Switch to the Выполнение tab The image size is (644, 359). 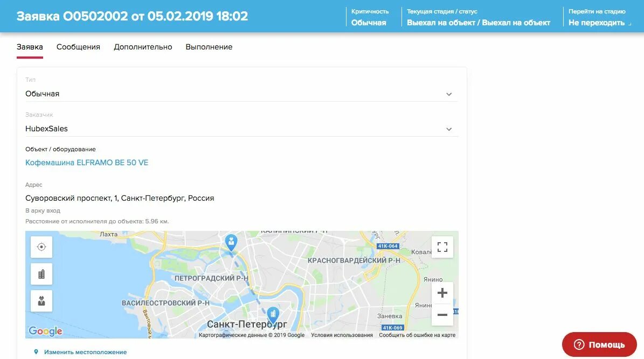[x=209, y=47]
